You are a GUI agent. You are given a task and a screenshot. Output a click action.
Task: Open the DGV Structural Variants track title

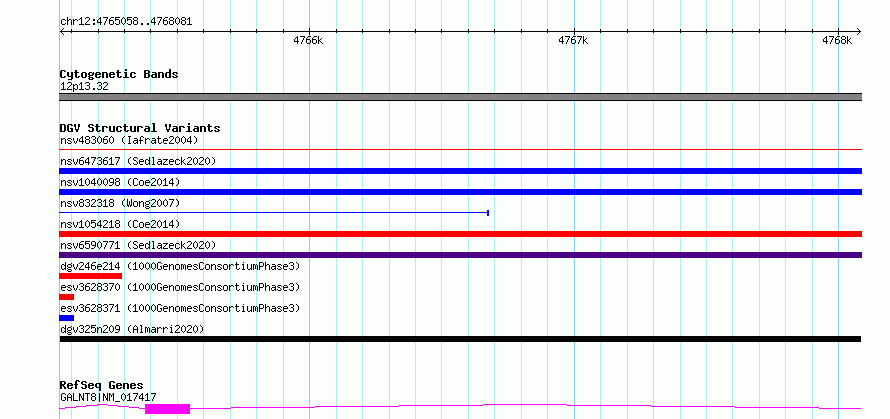140,128
